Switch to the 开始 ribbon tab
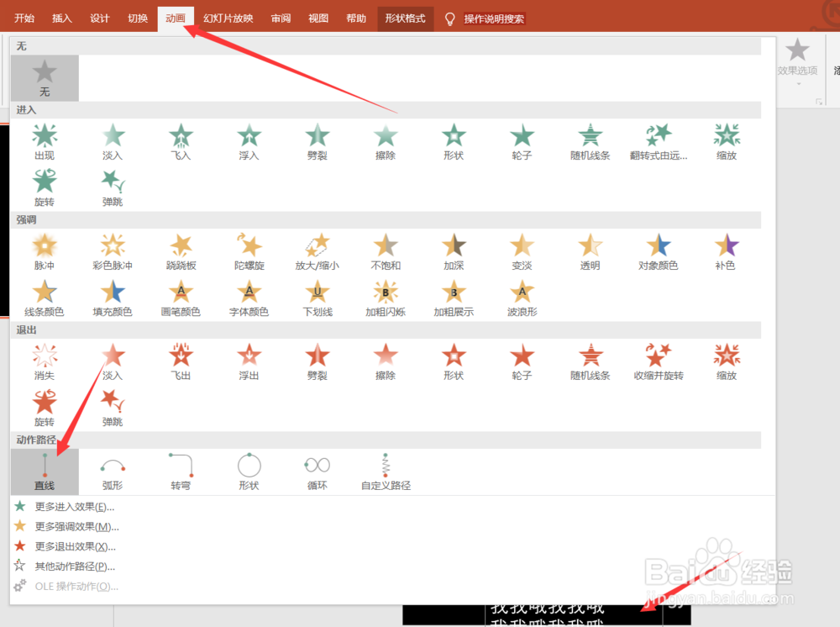This screenshot has width=840, height=627. (x=24, y=18)
